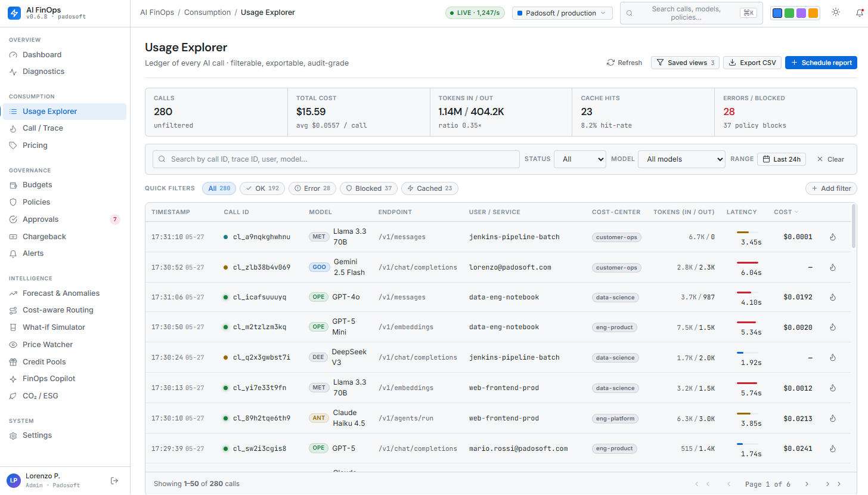The height and width of the screenshot is (495, 868).
Task: Open the Model filter dropdown
Action: point(681,159)
